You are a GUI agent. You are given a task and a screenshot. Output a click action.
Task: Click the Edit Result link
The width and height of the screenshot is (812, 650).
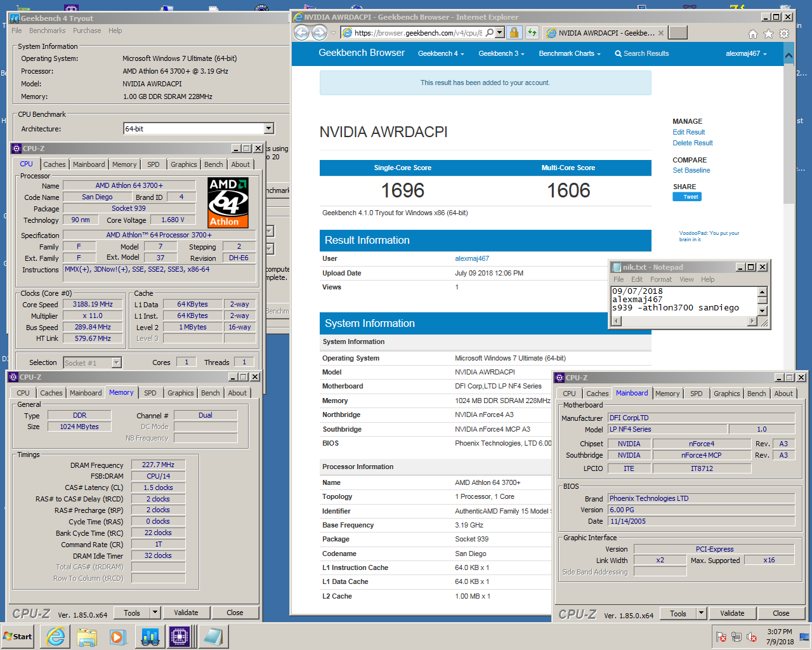click(x=688, y=132)
